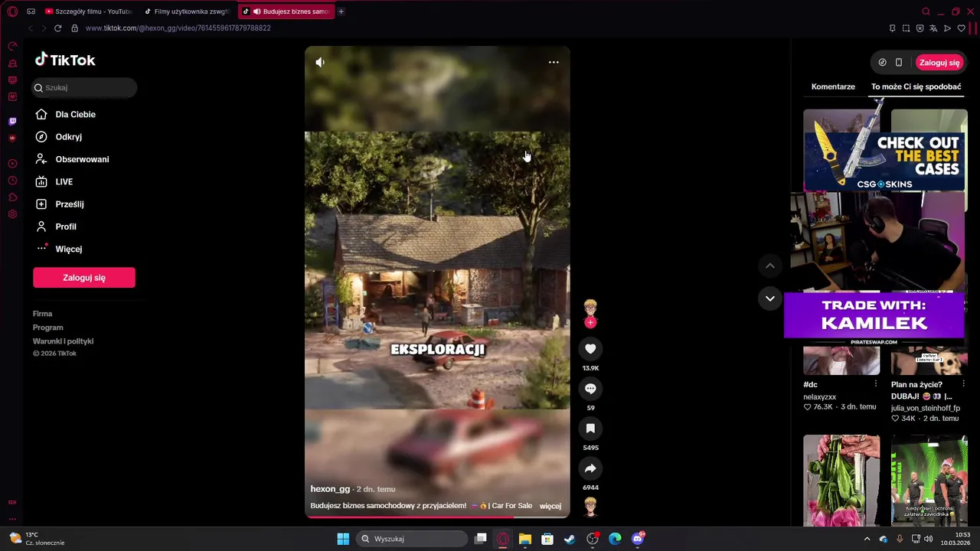Image resolution: width=980 pixels, height=551 pixels.
Task: Mute the TikTok video sound
Action: tap(320, 62)
